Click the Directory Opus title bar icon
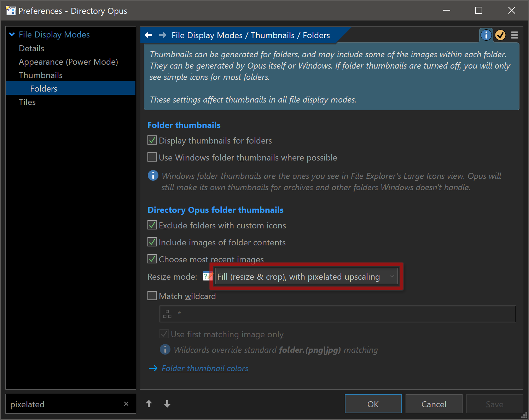This screenshot has height=420, width=529. tap(11, 11)
